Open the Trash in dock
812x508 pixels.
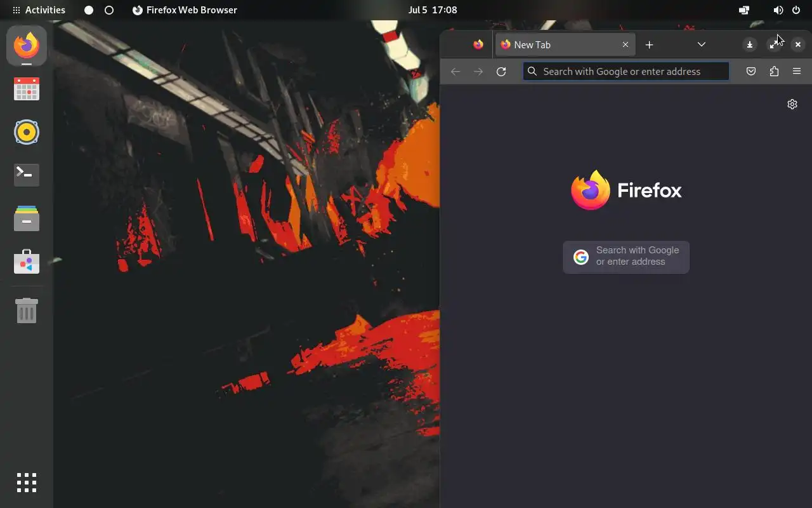coord(27,311)
